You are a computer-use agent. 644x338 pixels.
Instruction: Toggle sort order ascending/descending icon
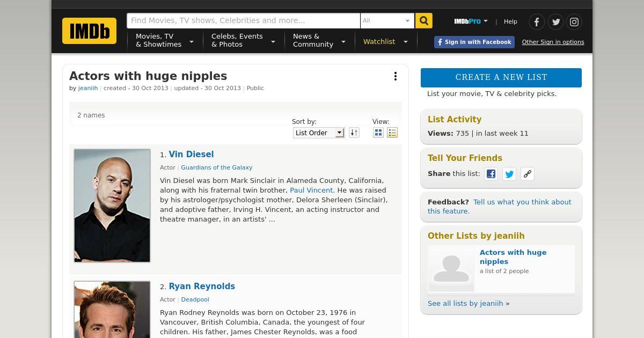[354, 133]
